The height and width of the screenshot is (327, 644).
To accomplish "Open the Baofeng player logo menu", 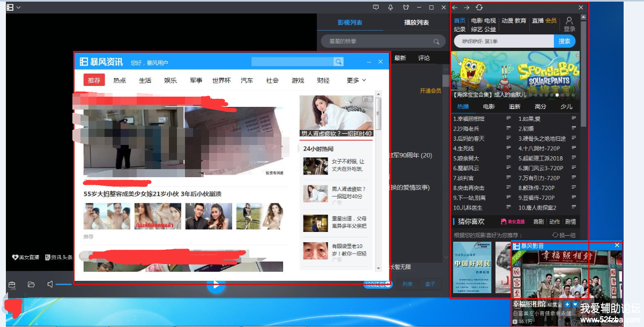I will pyautogui.click(x=13, y=7).
